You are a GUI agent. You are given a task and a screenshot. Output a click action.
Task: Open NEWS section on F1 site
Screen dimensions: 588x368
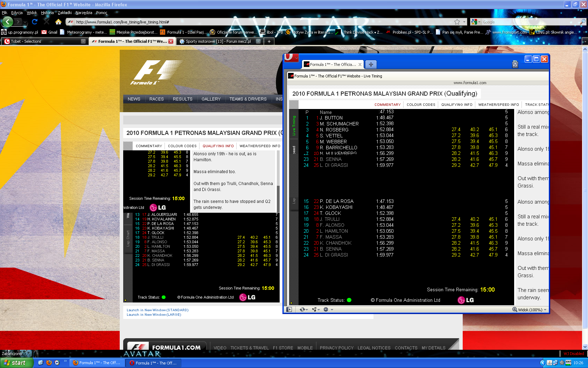134,99
